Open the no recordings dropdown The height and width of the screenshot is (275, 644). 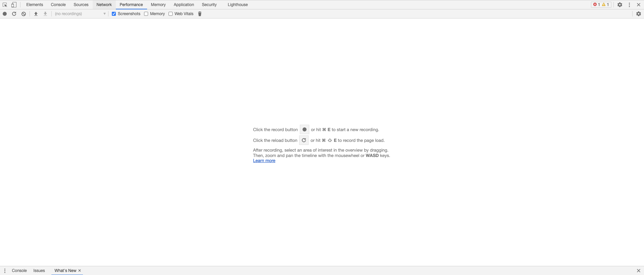point(80,14)
